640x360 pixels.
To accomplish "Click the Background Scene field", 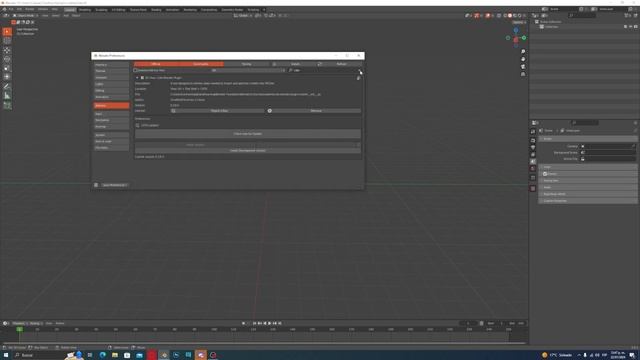I will [608, 153].
